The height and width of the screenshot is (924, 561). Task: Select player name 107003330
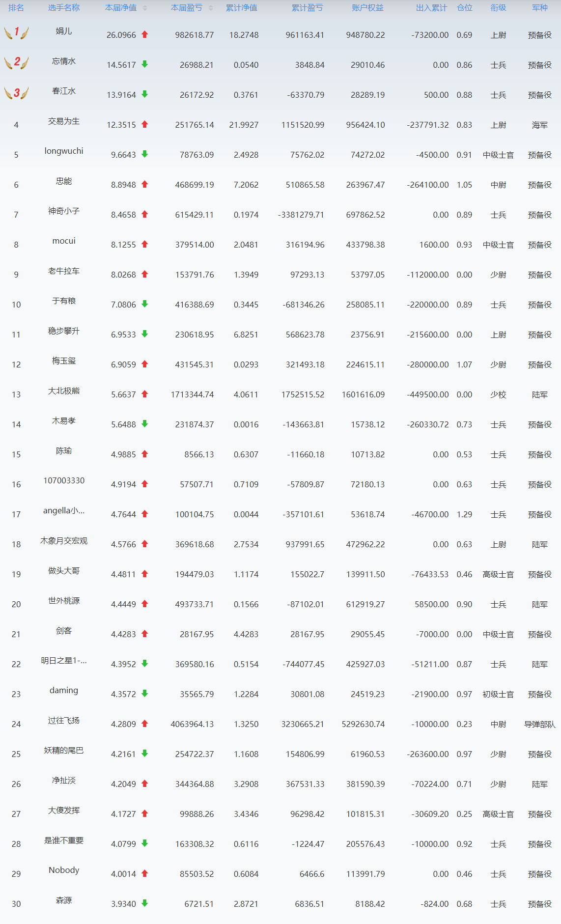(x=64, y=480)
